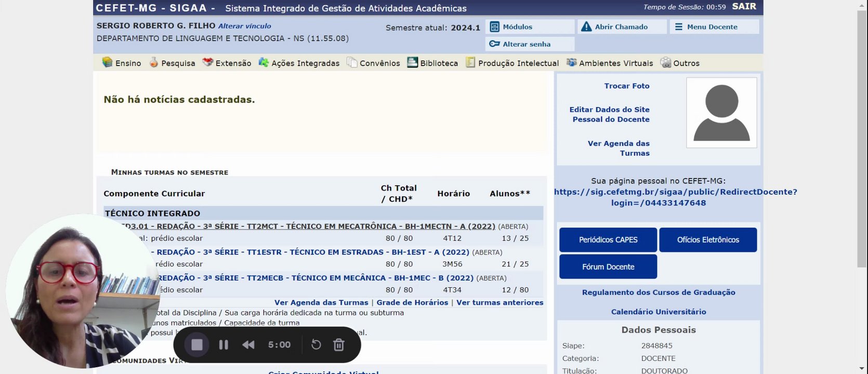
Task: Open the personal page URL link
Action: point(675,197)
